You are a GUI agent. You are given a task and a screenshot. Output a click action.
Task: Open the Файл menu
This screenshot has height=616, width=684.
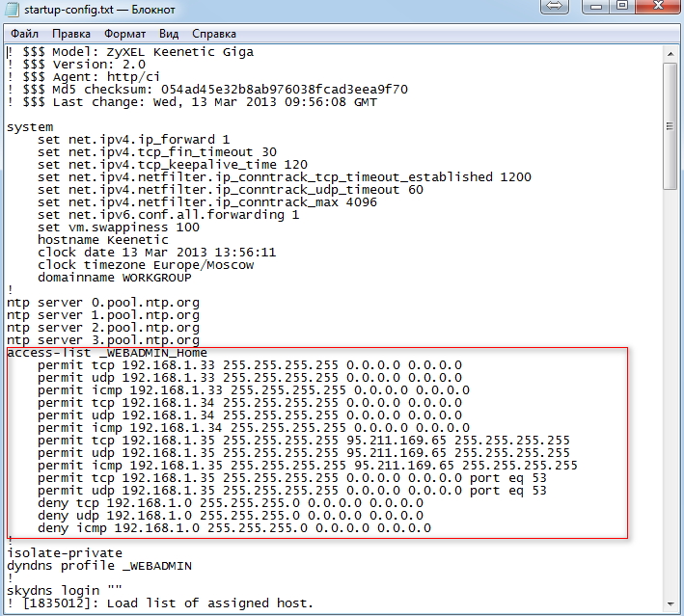click(24, 34)
